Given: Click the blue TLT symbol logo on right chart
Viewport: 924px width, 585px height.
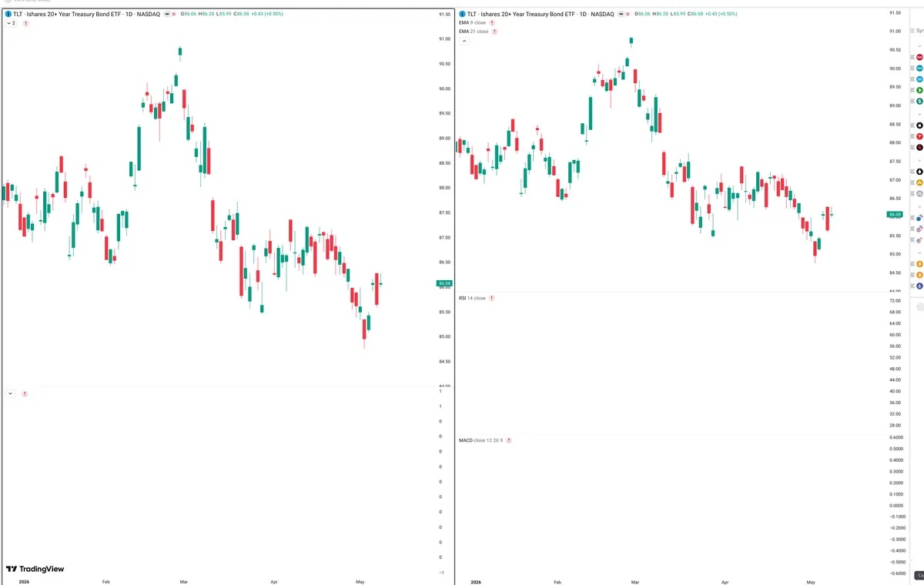Looking at the screenshot, I should click(x=464, y=15).
